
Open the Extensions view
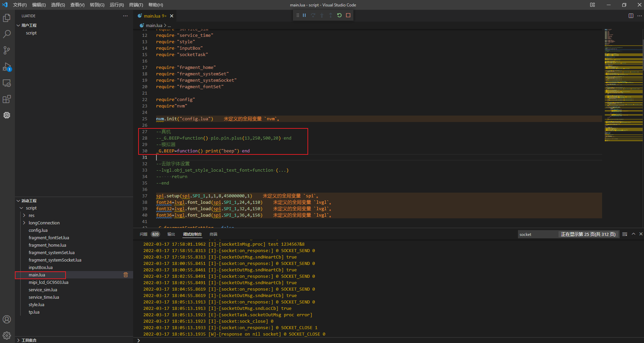[7, 99]
